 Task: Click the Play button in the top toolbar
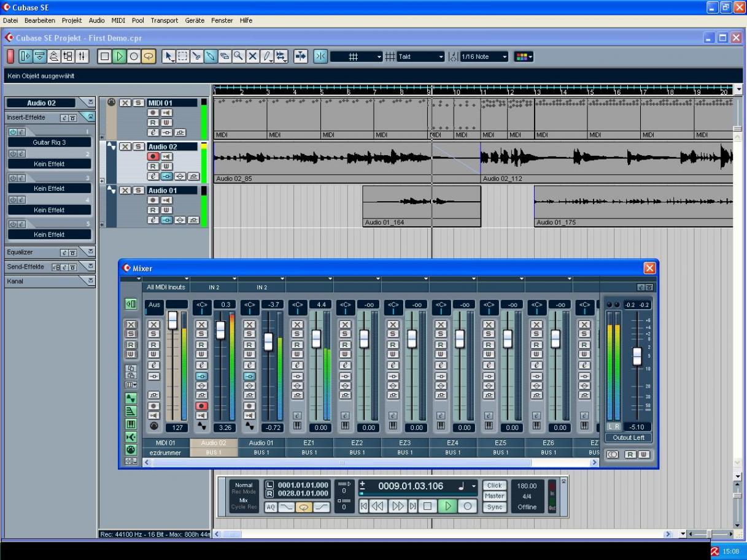(x=119, y=56)
